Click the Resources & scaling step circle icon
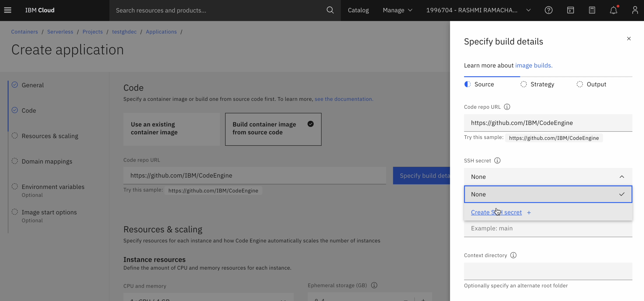The width and height of the screenshot is (644, 301). pos(15,136)
